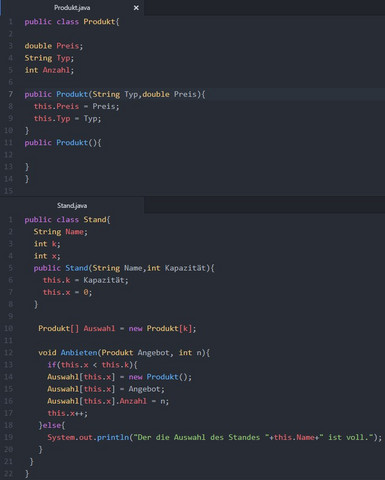Click the 'int Anzahl;' declaration line
This screenshot has width=385, height=480.
(49, 70)
